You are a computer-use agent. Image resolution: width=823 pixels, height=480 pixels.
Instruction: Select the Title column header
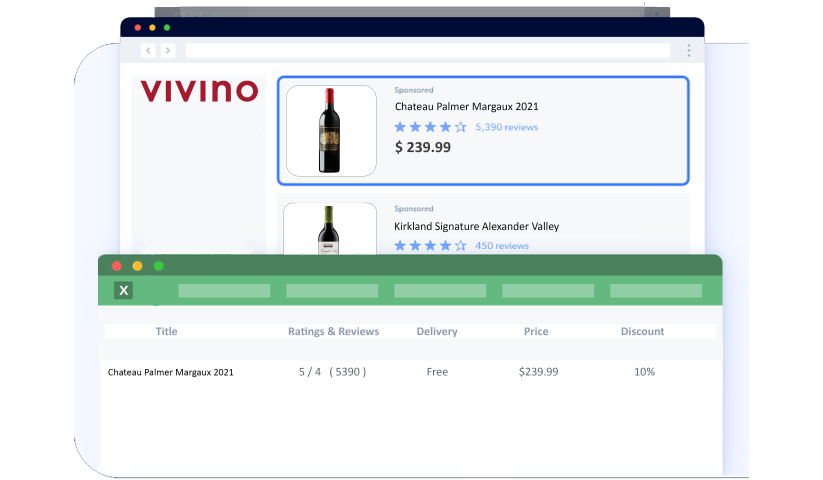coord(166,332)
